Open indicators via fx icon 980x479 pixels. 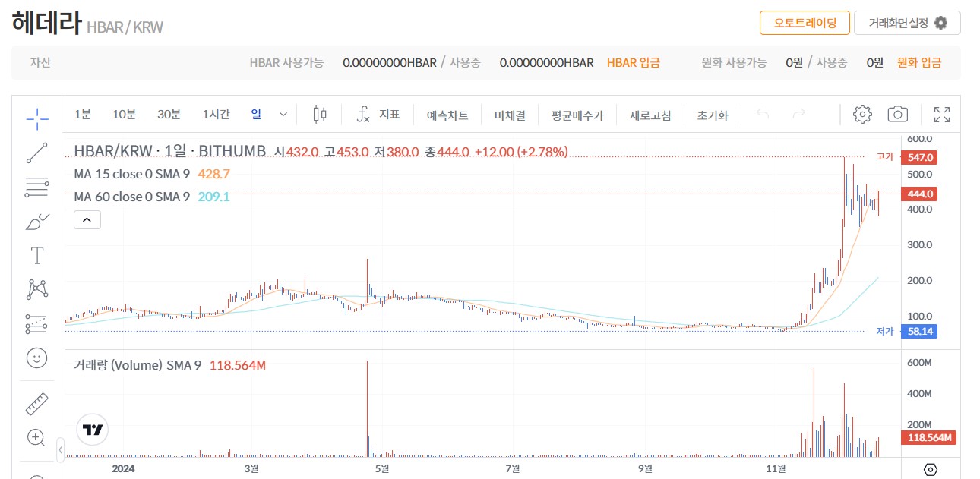[x=363, y=115]
